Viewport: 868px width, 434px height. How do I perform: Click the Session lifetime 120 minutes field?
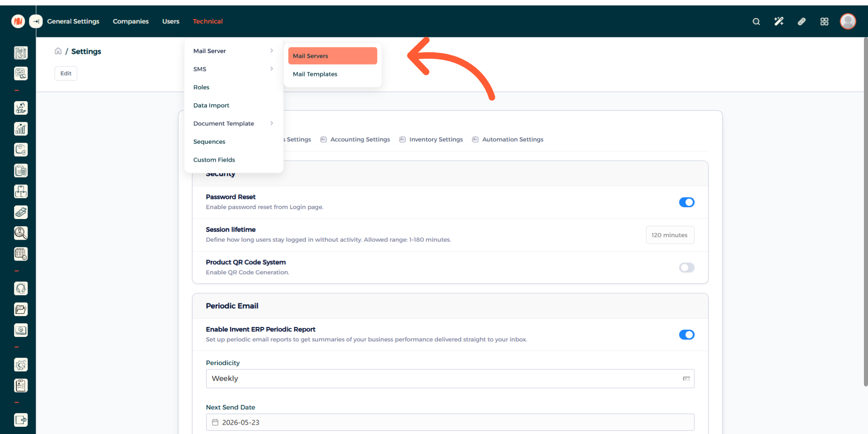pos(670,235)
